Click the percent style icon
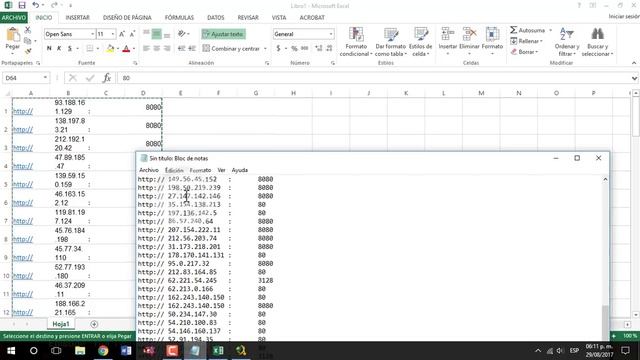The width and height of the screenshot is (640, 360). coord(294,48)
